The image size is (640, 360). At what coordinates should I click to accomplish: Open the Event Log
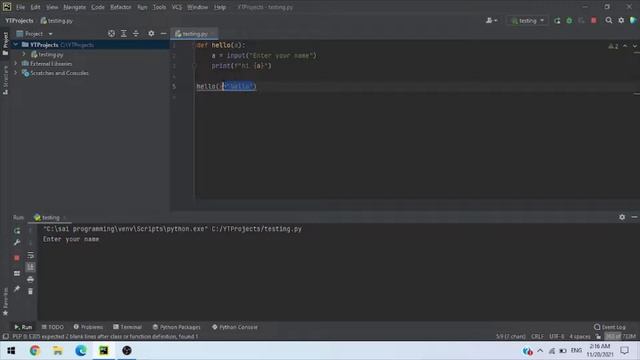[610, 327]
